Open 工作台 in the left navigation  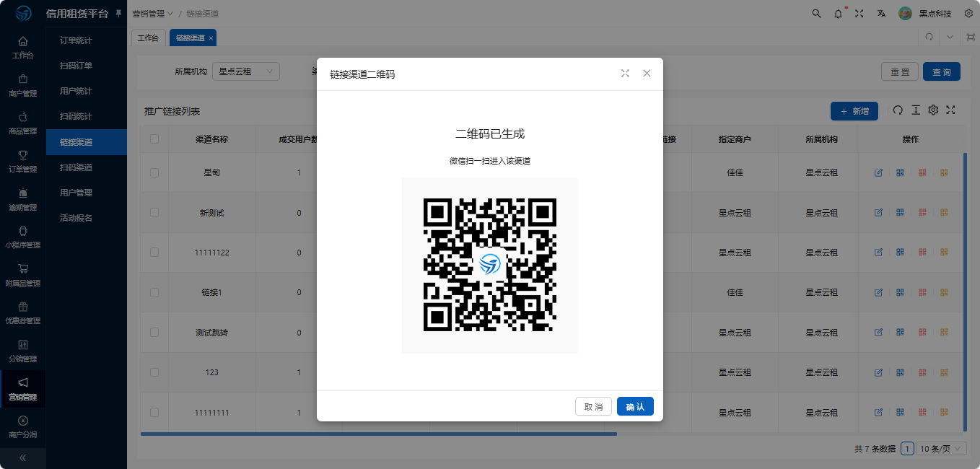23,48
